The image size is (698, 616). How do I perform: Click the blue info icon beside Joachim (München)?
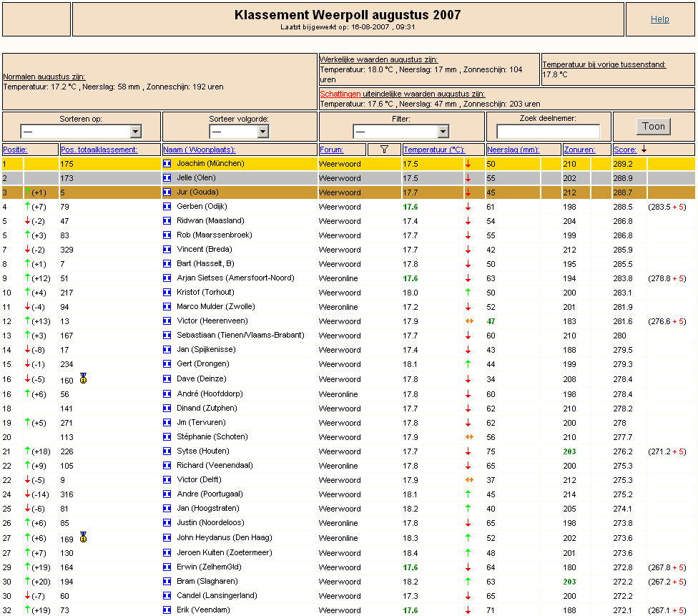(167, 163)
